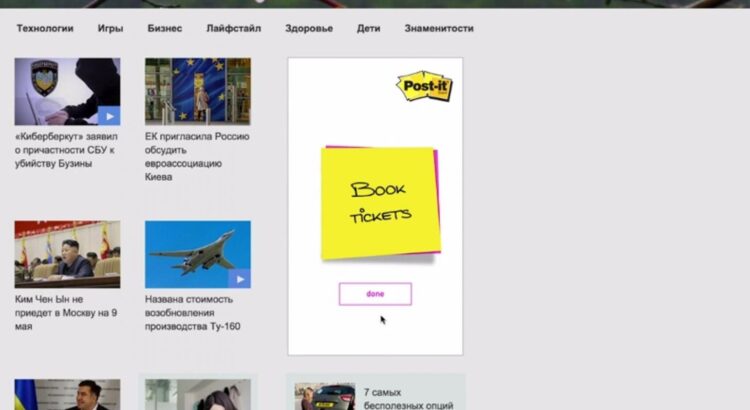Click the done button in Post-it ad
This screenshot has width=750, height=410.
tap(375, 294)
